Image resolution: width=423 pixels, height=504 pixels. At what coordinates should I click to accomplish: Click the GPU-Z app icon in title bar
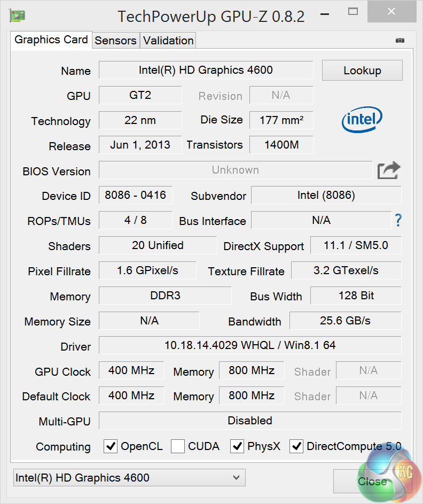click(x=17, y=15)
